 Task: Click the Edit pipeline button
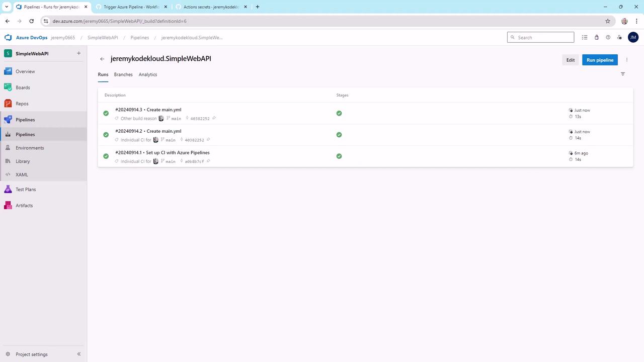click(x=570, y=60)
